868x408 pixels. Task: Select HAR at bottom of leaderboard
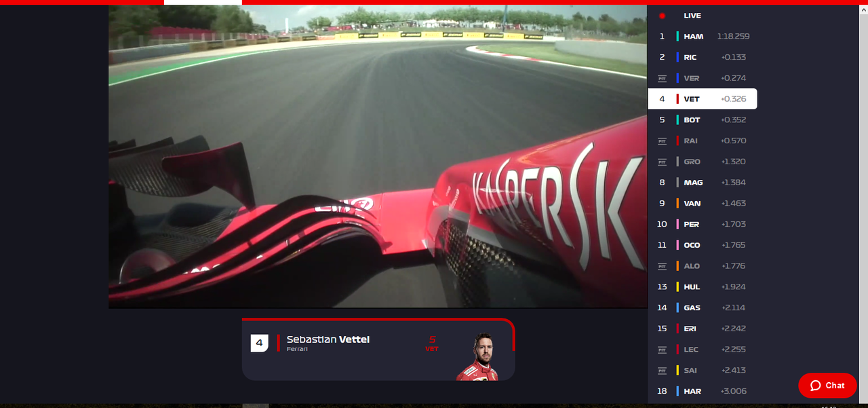click(703, 391)
